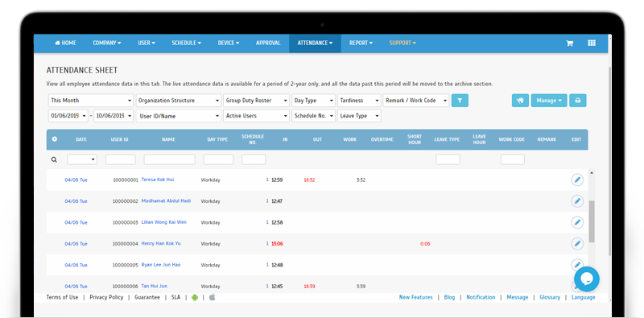Open the apps grid icon
The width and height of the screenshot is (644, 318).
tap(592, 43)
